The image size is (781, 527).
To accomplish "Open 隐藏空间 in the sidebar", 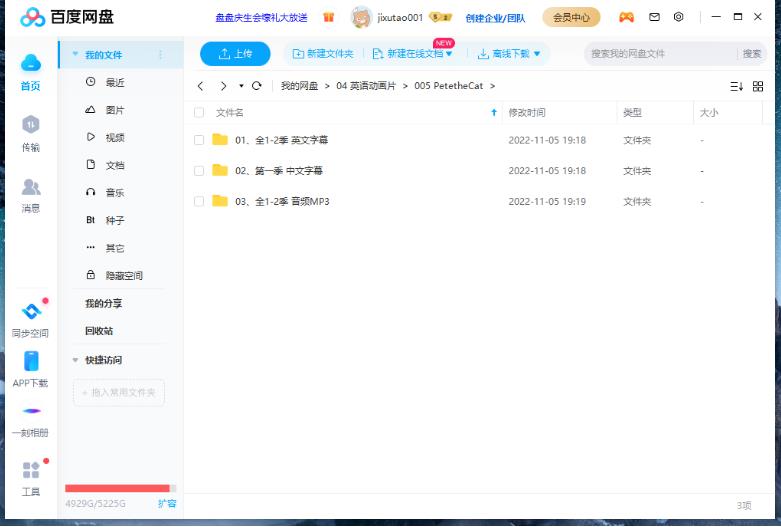I will 124,275.
